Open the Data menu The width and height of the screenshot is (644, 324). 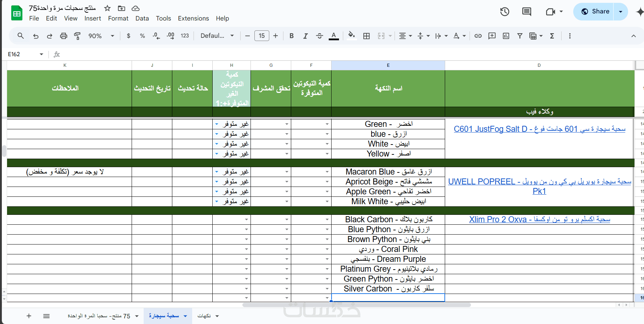tap(142, 18)
